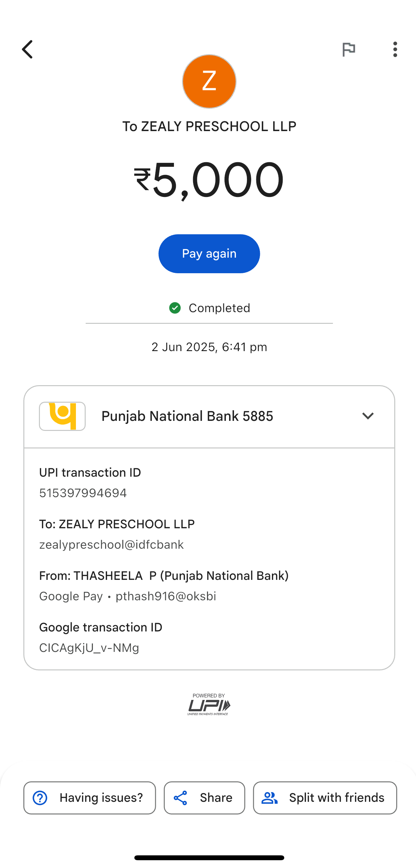Click the Punjab National Bank logo
This screenshot has width=416, height=868.
point(62,416)
